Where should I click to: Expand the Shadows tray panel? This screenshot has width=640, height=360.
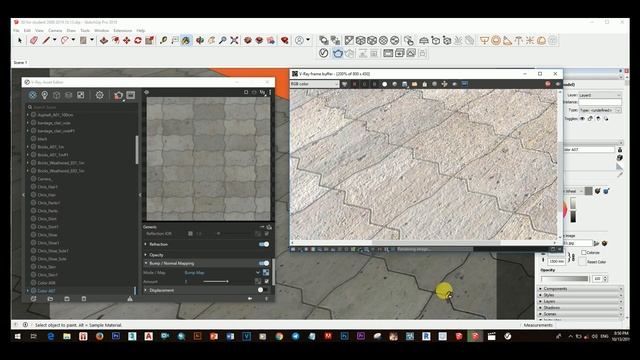(580, 308)
